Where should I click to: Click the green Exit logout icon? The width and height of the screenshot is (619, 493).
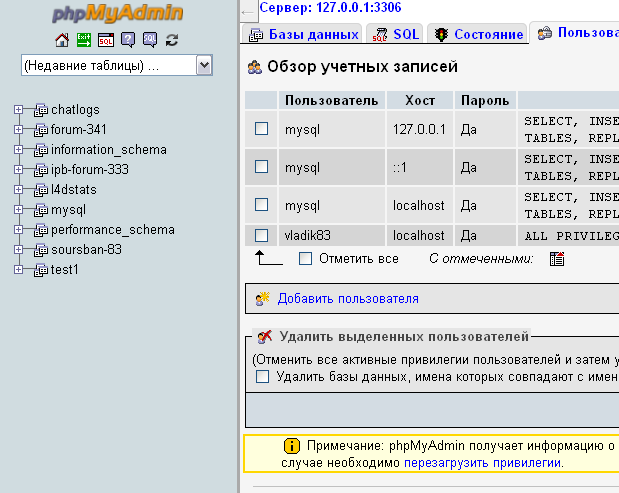coord(84,40)
